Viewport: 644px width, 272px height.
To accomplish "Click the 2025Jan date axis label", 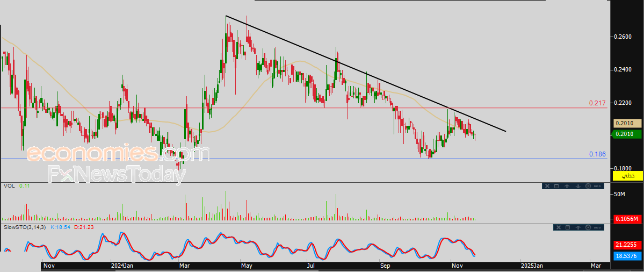I will pyautogui.click(x=531, y=266).
